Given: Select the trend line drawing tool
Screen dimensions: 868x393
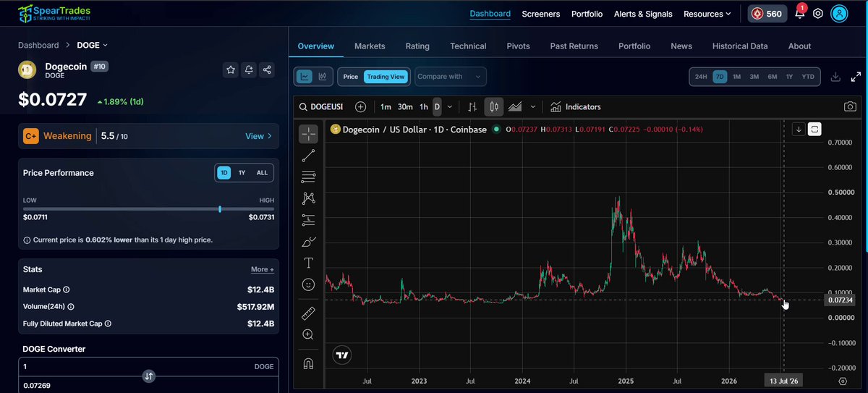Looking at the screenshot, I should (x=309, y=155).
